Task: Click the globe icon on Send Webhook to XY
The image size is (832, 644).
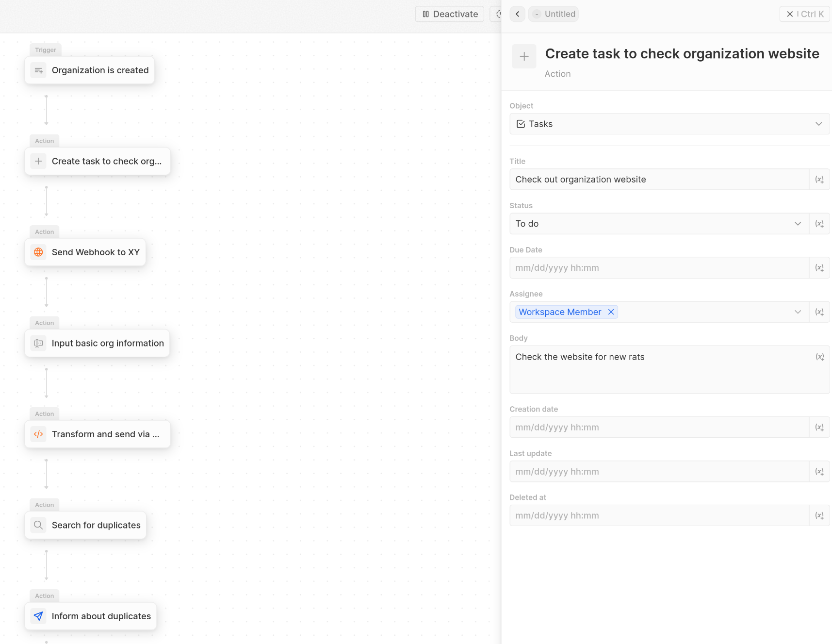Action: click(x=38, y=252)
